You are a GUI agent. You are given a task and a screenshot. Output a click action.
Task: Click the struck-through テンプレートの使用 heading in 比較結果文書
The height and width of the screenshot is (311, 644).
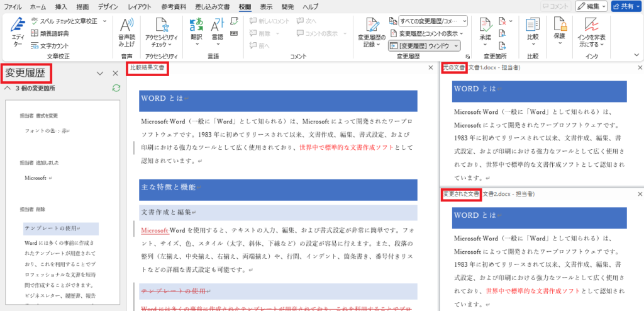pos(173,291)
